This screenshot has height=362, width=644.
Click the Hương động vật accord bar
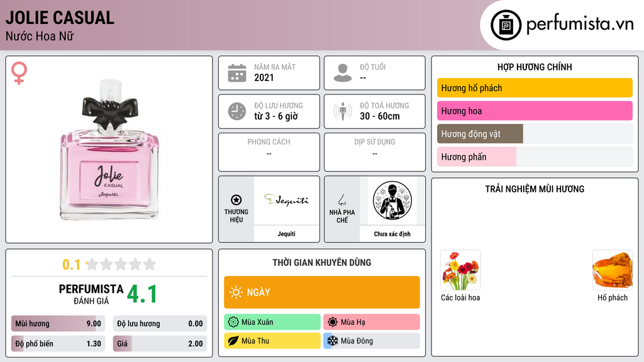535,134
